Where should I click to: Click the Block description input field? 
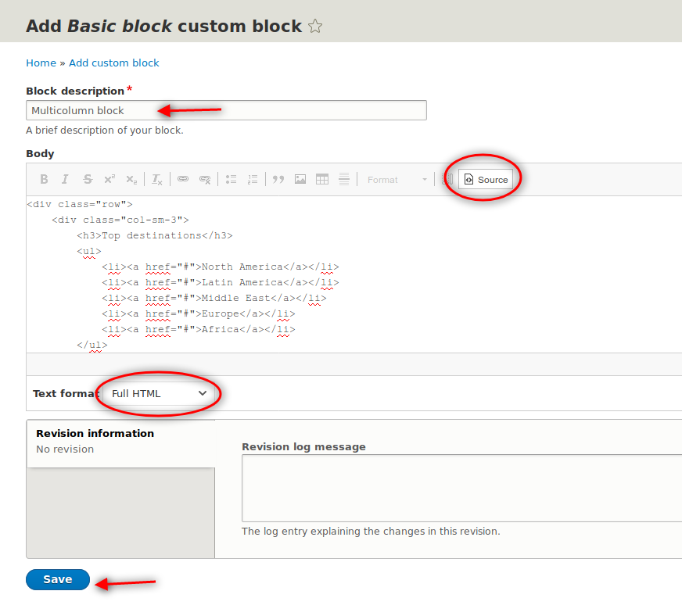[226, 110]
